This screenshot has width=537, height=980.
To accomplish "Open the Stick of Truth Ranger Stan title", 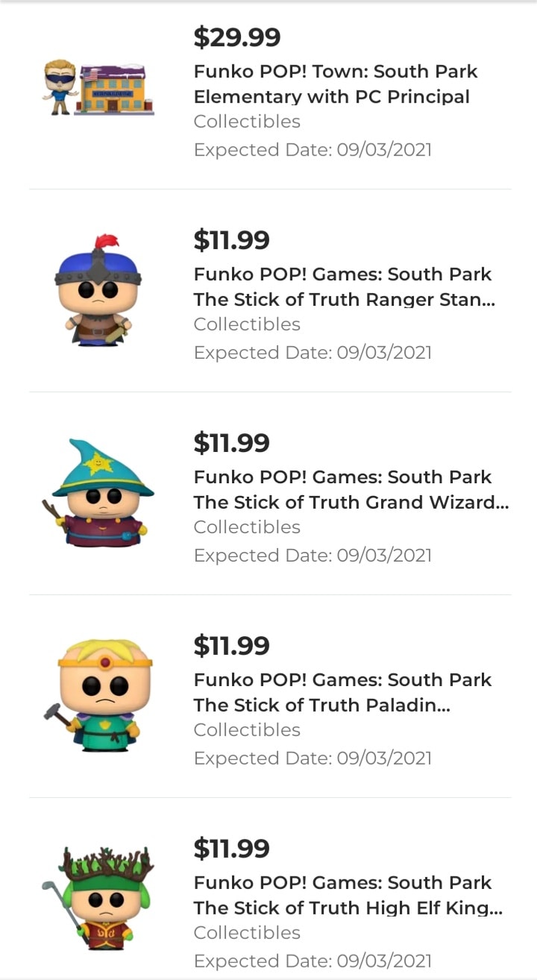I will [x=344, y=287].
